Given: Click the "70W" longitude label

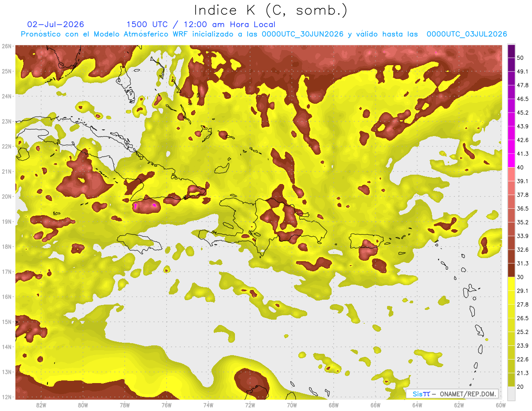Looking at the screenshot, I should [x=292, y=405].
